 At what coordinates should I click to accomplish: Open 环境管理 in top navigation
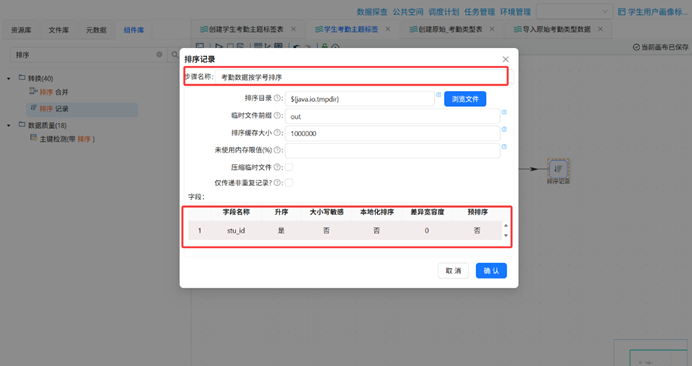click(x=515, y=12)
